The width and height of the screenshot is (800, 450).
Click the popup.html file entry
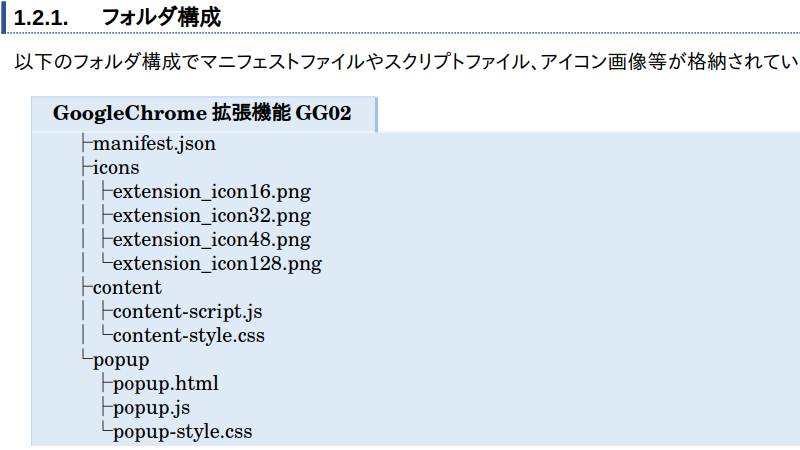[166, 384]
